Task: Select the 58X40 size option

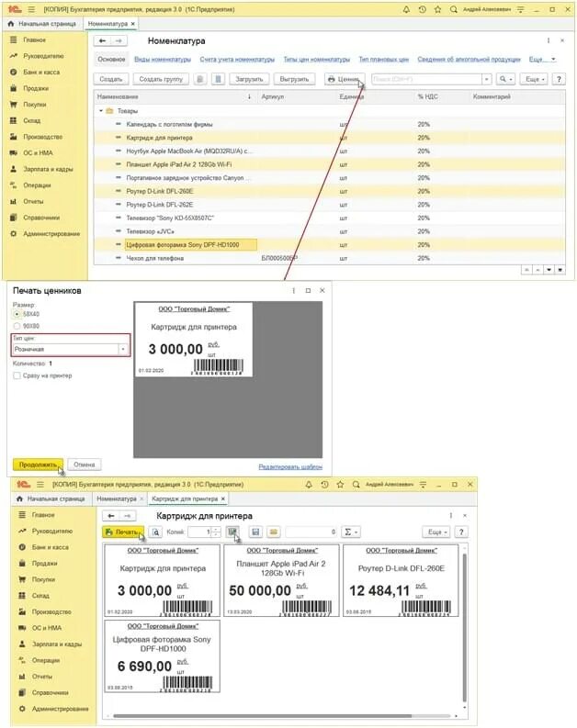Action: [x=17, y=314]
